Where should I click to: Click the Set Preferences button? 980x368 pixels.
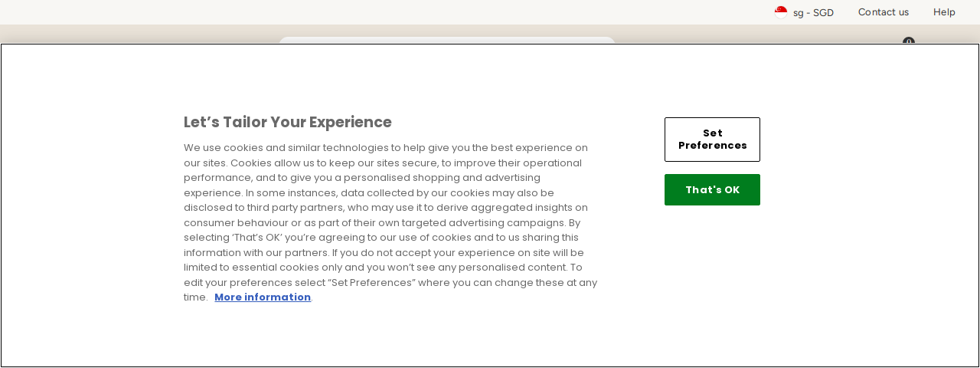pyautogui.click(x=712, y=140)
